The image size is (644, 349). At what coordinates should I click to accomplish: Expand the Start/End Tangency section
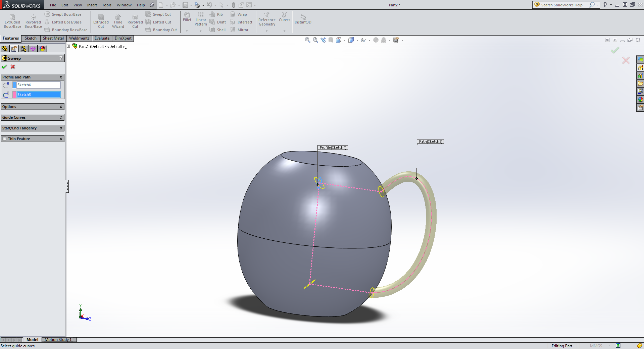click(x=61, y=128)
